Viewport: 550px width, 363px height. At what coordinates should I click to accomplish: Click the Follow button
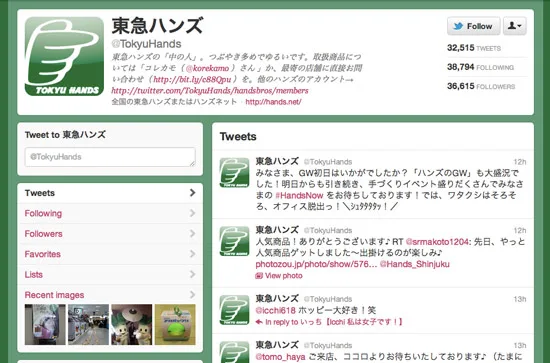tap(474, 26)
